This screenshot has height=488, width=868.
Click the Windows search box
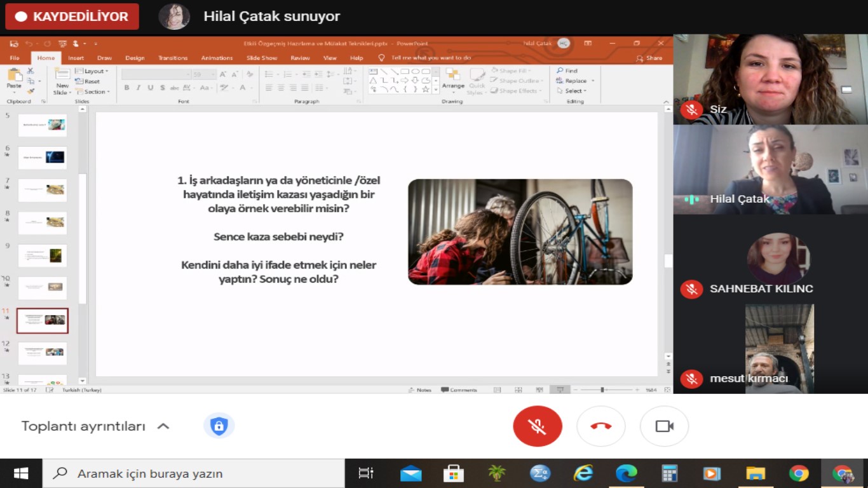point(194,473)
